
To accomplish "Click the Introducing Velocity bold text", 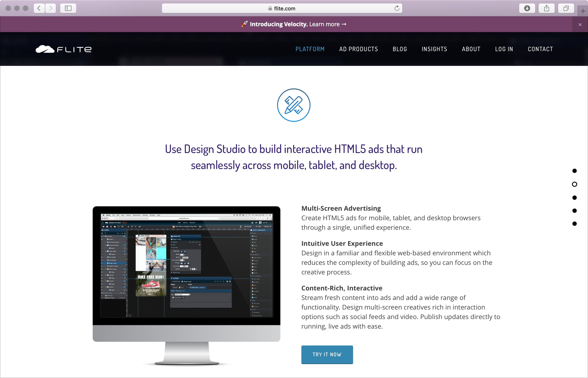I will point(278,24).
